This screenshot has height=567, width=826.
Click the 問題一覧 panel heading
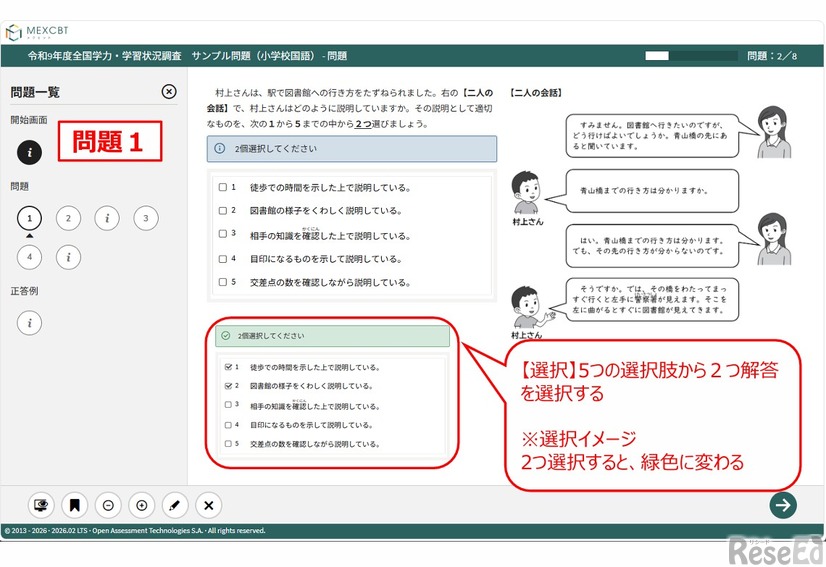35,92
